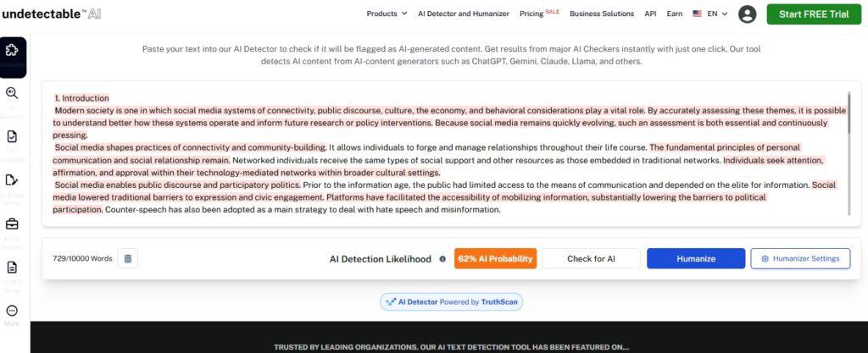
Task: Click the '729/10000 Words' counter
Action: [x=82, y=258]
